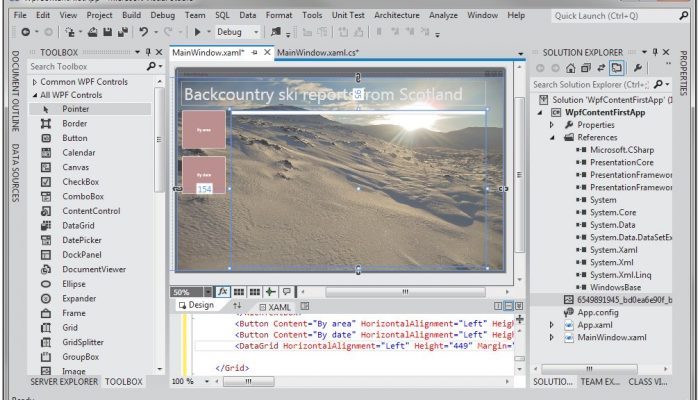Collapse the References node
The width and height of the screenshot is (700, 400).
pyautogui.click(x=552, y=138)
